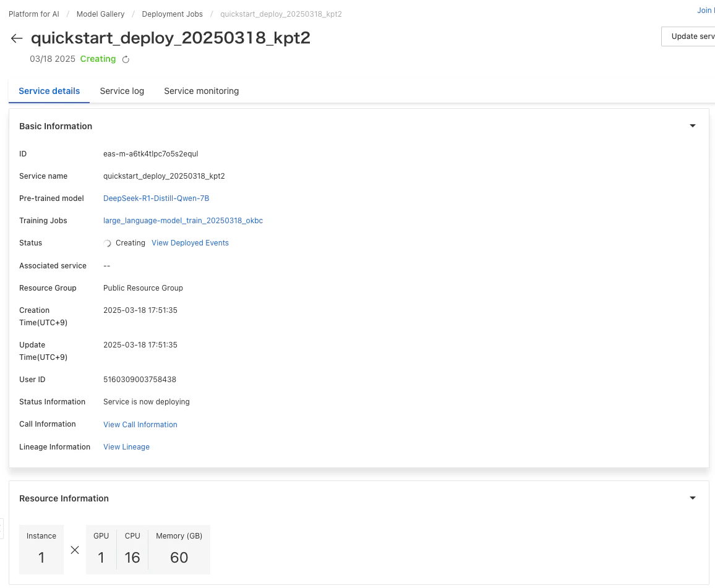Switch to the Service log tab
The image size is (715, 588).
click(x=122, y=91)
